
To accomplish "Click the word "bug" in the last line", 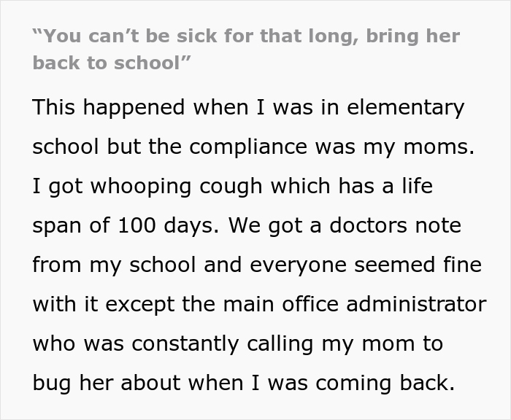I will tap(51, 383).
